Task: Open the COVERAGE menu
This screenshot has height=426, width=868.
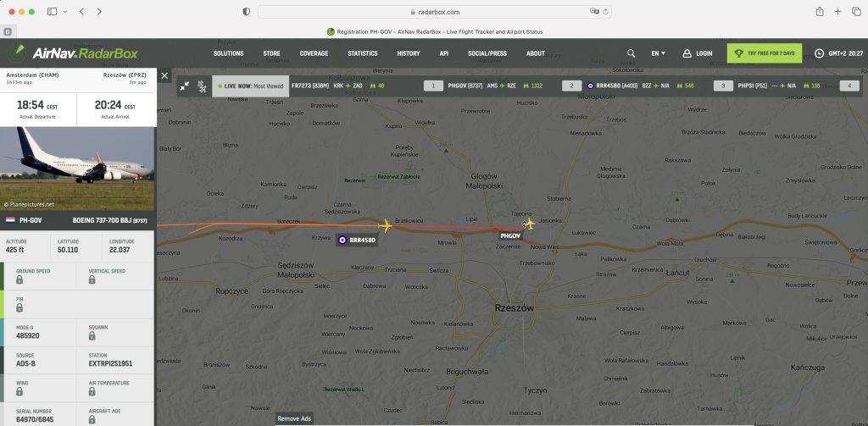Action: point(314,53)
